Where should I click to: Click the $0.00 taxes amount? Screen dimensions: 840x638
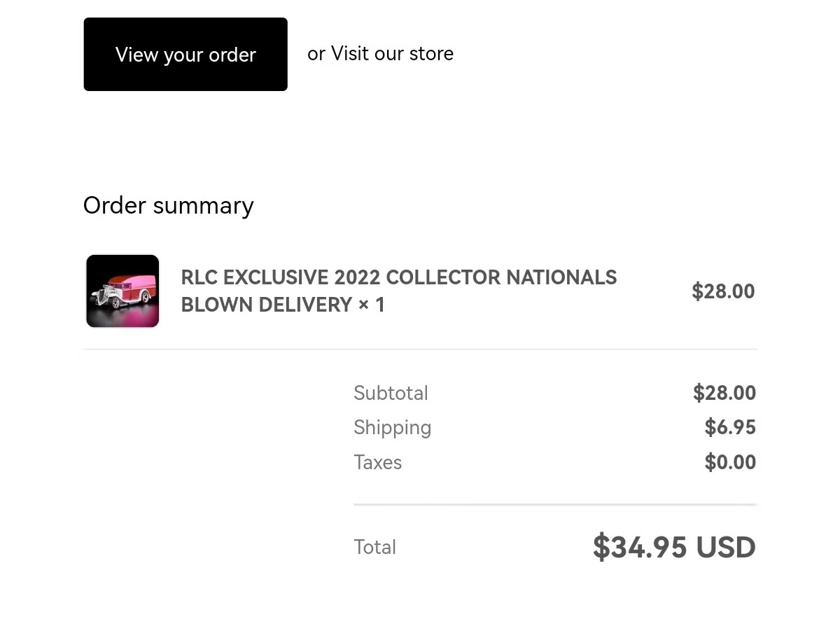coord(730,462)
